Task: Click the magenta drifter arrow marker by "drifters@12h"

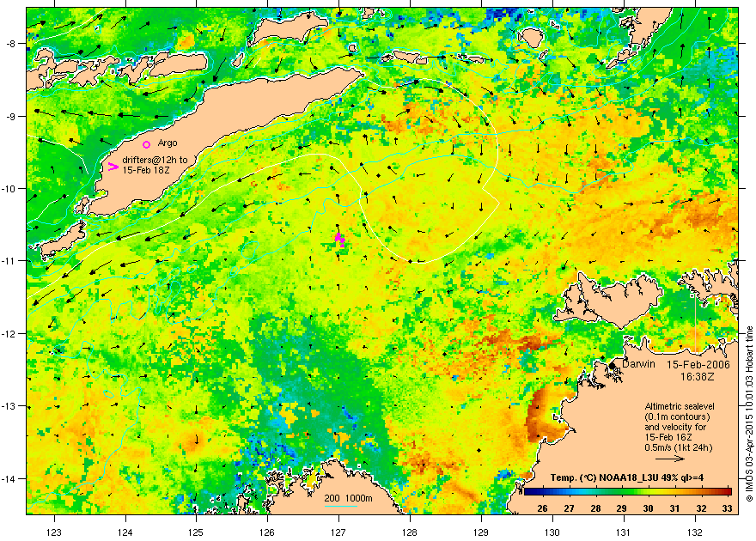Action: [113, 167]
